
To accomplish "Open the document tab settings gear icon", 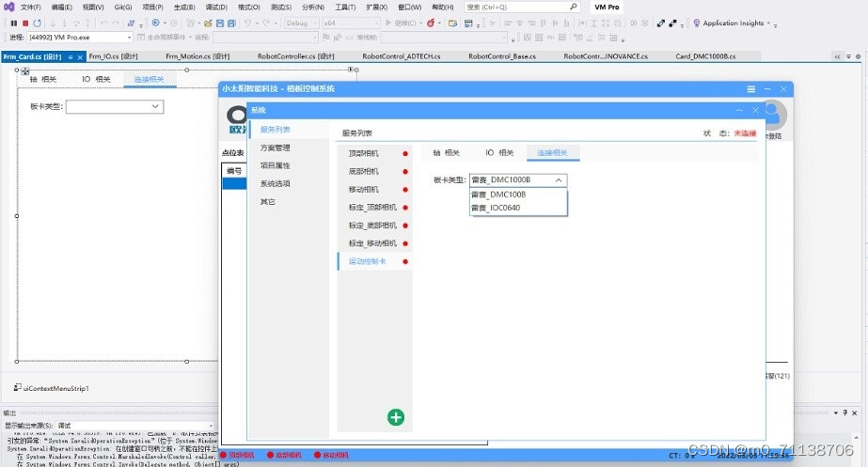I will (x=858, y=56).
